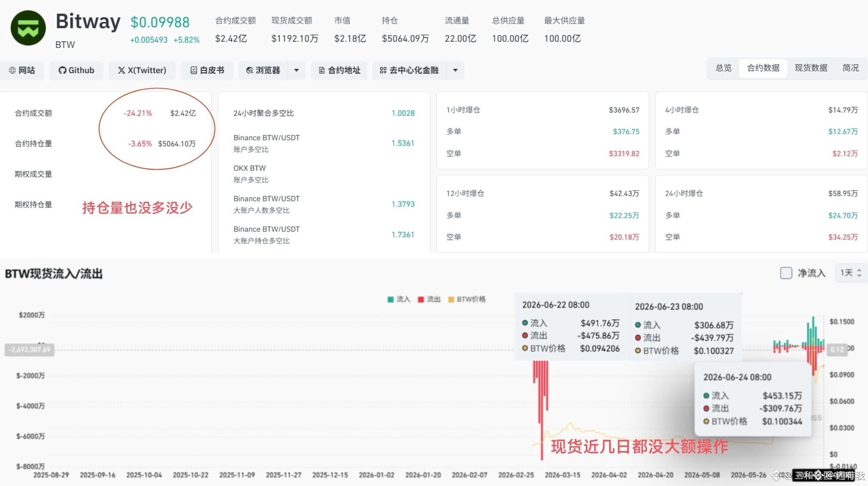The width and height of the screenshot is (868, 486).
Task: Select the Binance 账户多空比 1.5361 value
Action: [403, 144]
